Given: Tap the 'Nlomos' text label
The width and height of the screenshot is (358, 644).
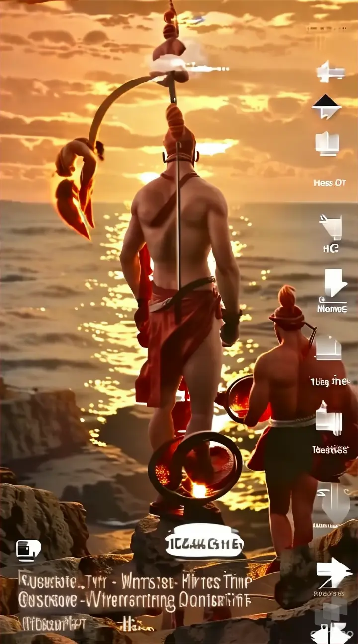Looking at the screenshot, I should 332,309.
